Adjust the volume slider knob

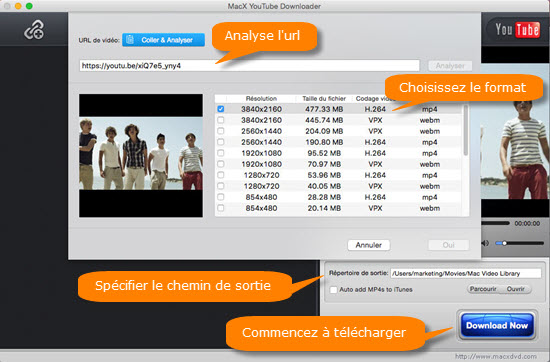click(504, 243)
